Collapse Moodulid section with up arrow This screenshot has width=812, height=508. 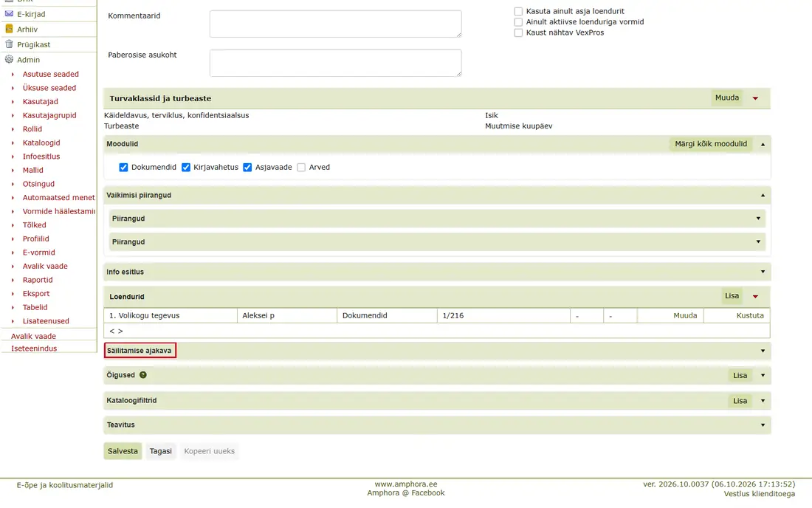coord(763,145)
